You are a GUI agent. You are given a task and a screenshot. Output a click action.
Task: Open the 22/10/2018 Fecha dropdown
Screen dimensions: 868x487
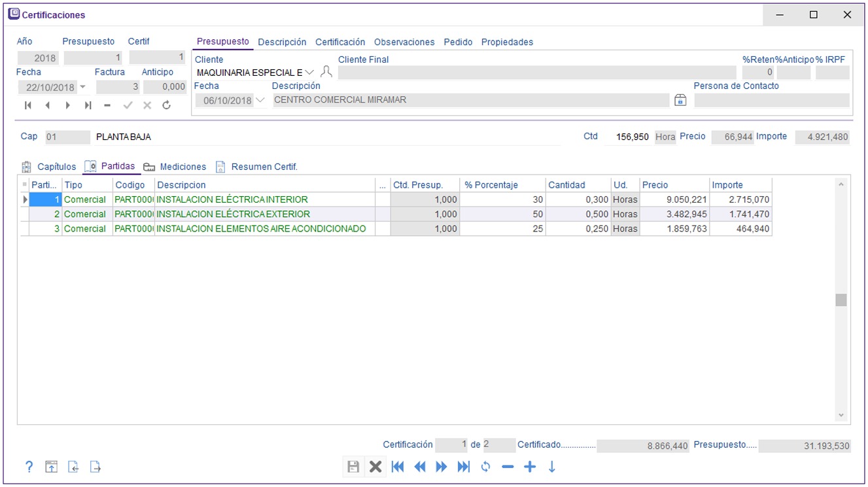tap(82, 87)
